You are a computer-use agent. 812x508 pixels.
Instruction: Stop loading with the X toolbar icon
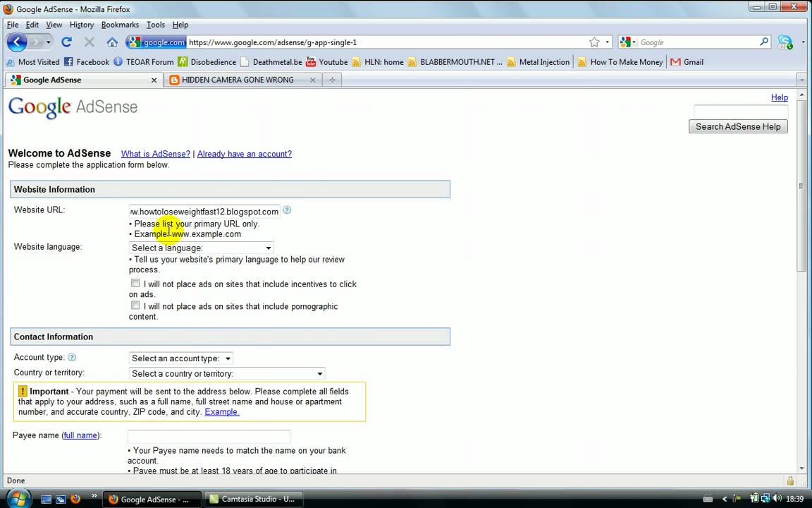tap(89, 42)
